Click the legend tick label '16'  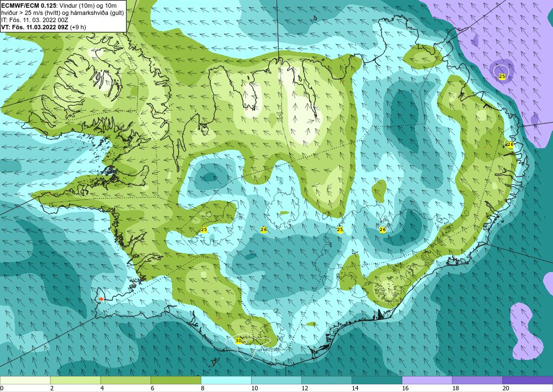tap(405, 389)
